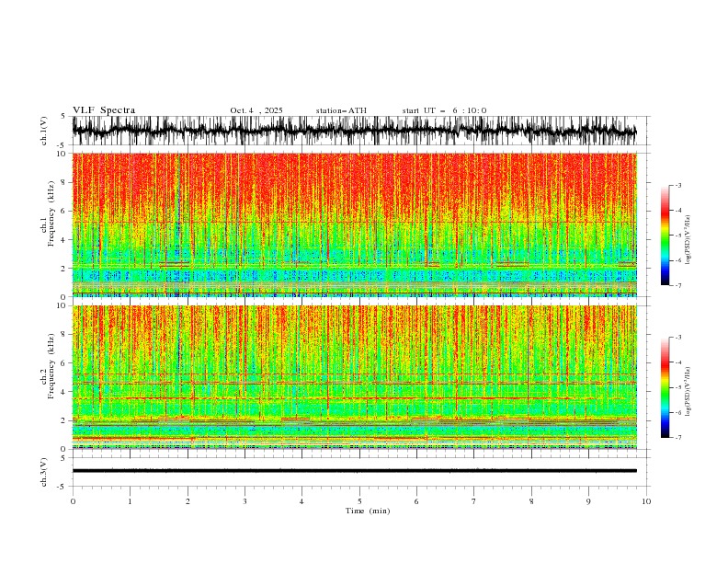Viewport: 728px width, 563px height.
Task: Click inside the ch.1 frequency spectrogram panel
Action: click(354, 224)
